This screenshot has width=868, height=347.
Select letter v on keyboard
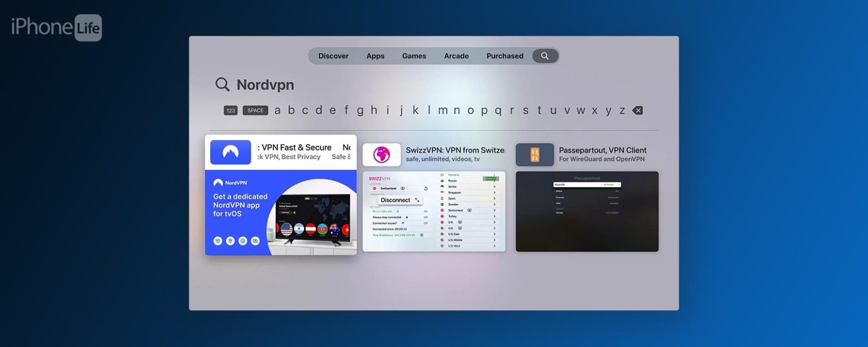(x=567, y=111)
